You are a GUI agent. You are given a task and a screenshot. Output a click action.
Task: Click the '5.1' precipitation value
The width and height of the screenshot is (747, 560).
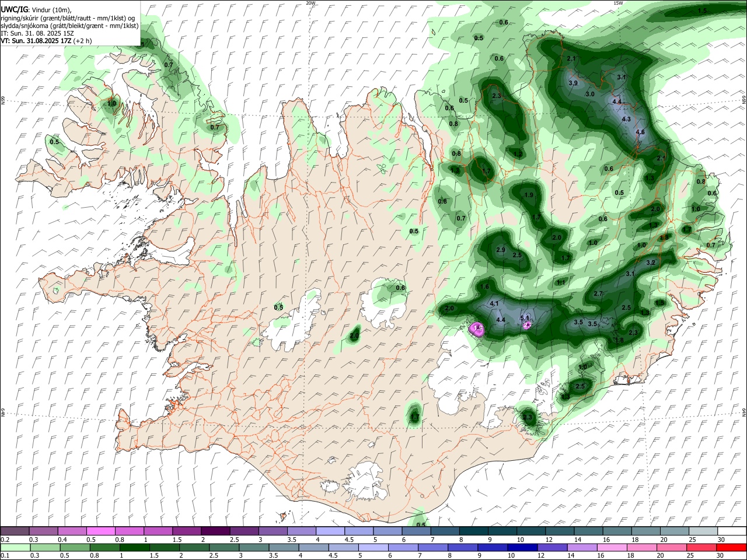[524, 318]
